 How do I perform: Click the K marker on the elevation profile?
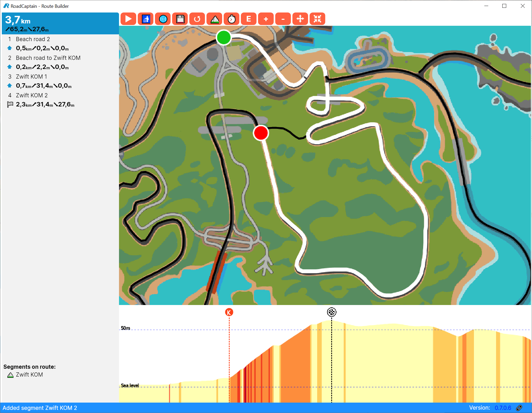tap(229, 313)
